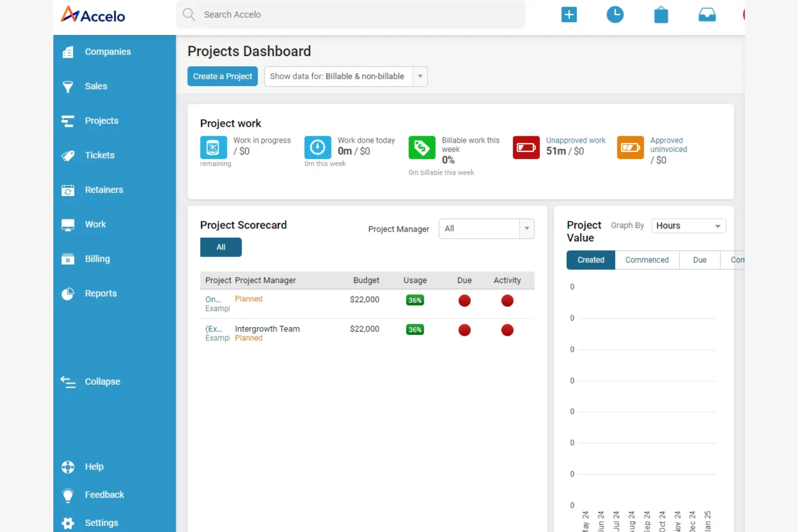Screen dimensions: 798x532
Task: Open Settings via the gear icon
Action: click(x=68, y=522)
